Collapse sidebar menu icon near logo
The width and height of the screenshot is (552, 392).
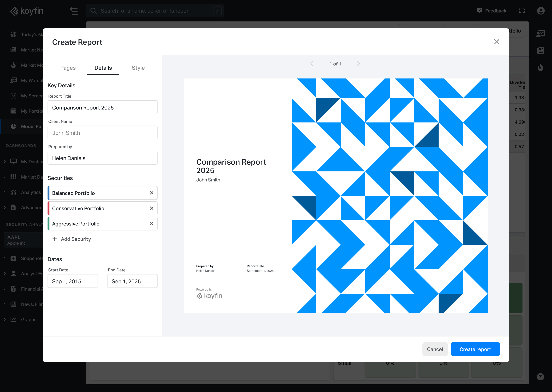74,11
